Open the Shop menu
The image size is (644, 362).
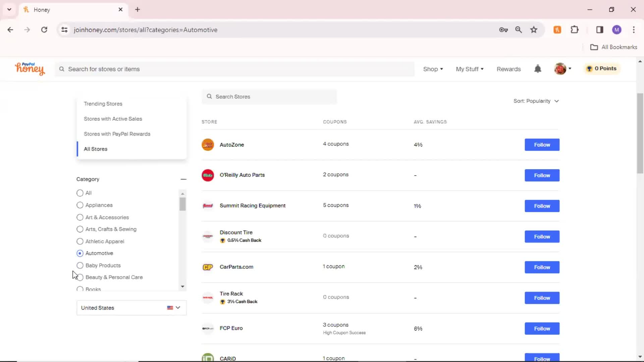[433, 68]
